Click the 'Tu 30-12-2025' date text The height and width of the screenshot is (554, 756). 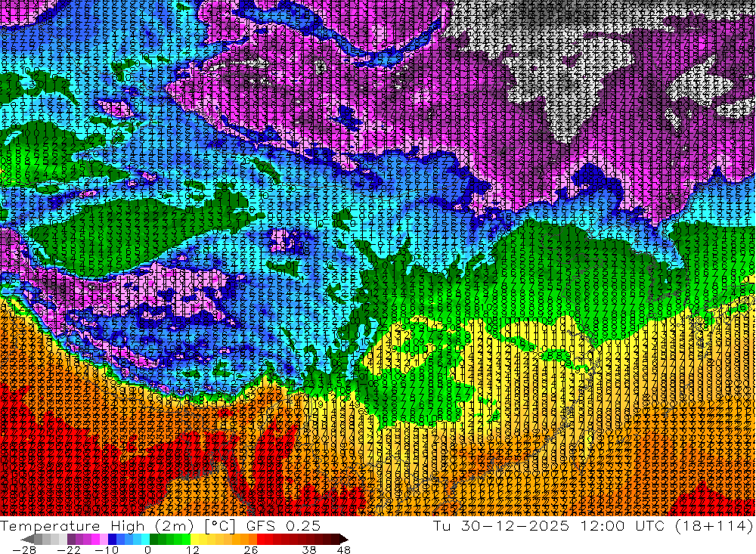tap(501, 525)
